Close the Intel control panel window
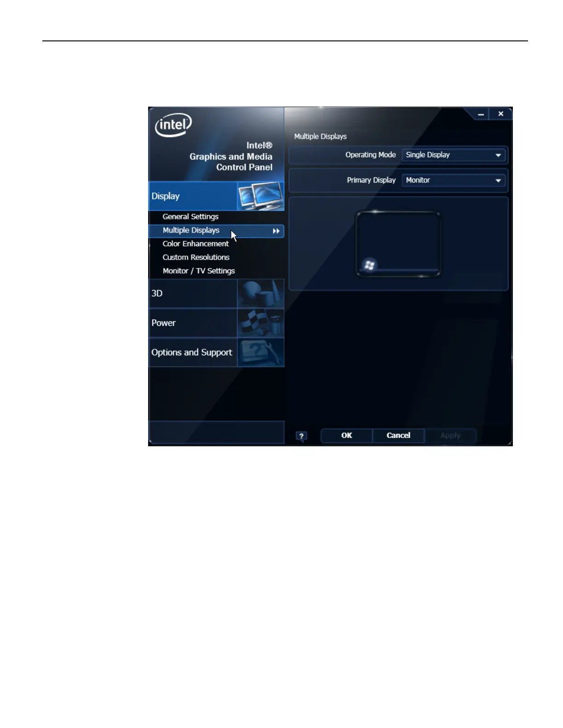The image size is (563, 728). click(x=501, y=114)
